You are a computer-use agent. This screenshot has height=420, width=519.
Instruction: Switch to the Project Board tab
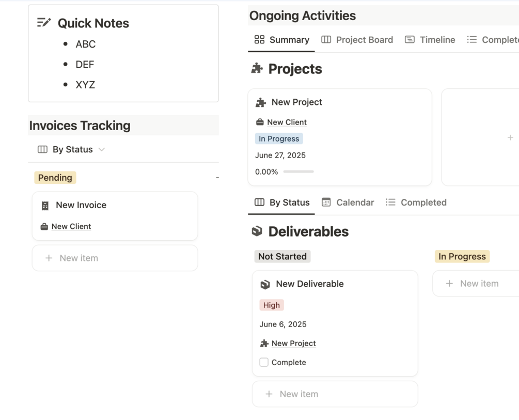357,40
